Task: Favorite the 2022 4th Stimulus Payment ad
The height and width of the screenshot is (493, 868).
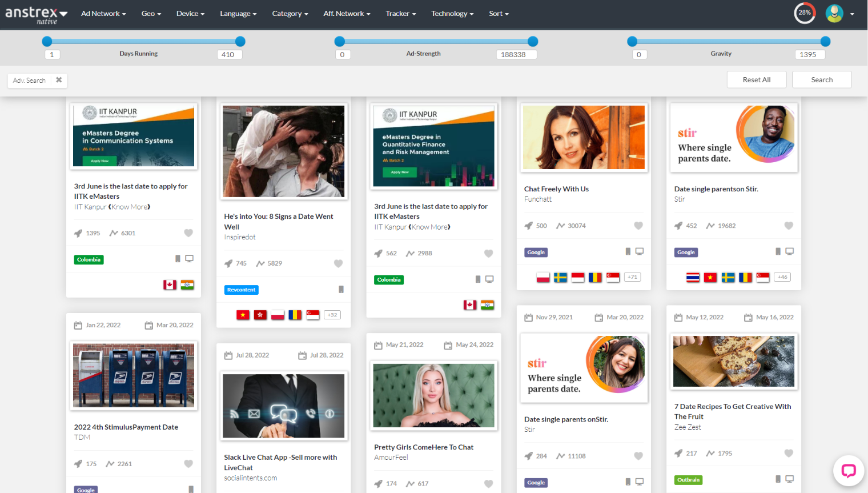Action: (188, 464)
